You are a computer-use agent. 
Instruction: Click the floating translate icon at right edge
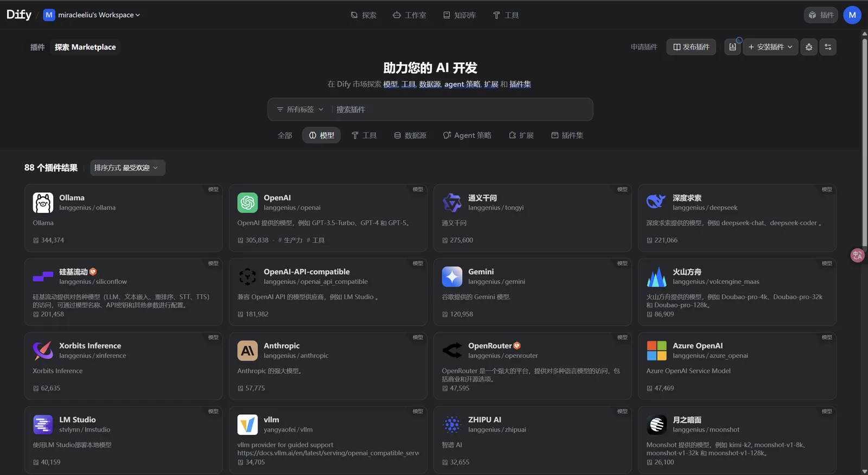[858, 255]
